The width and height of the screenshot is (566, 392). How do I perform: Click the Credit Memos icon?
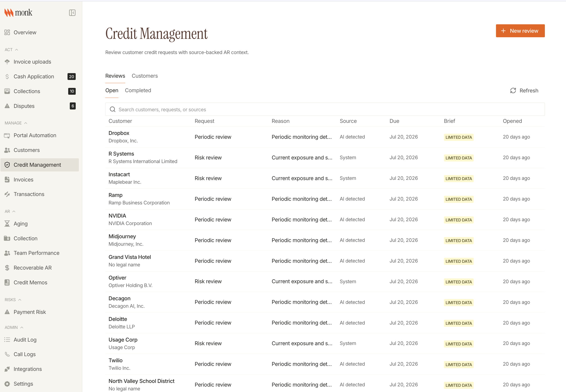7,283
